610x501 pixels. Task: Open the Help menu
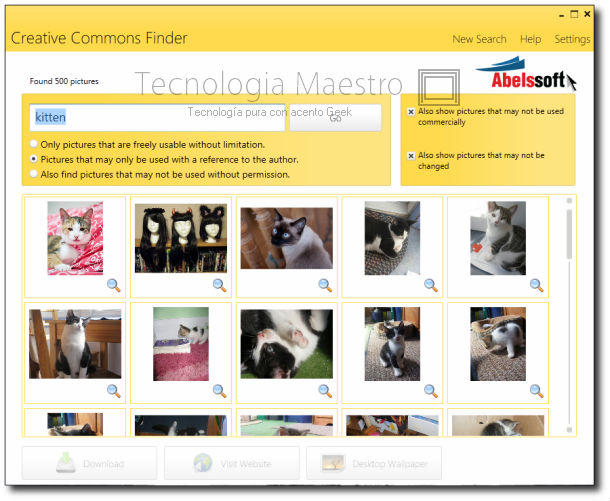(531, 39)
